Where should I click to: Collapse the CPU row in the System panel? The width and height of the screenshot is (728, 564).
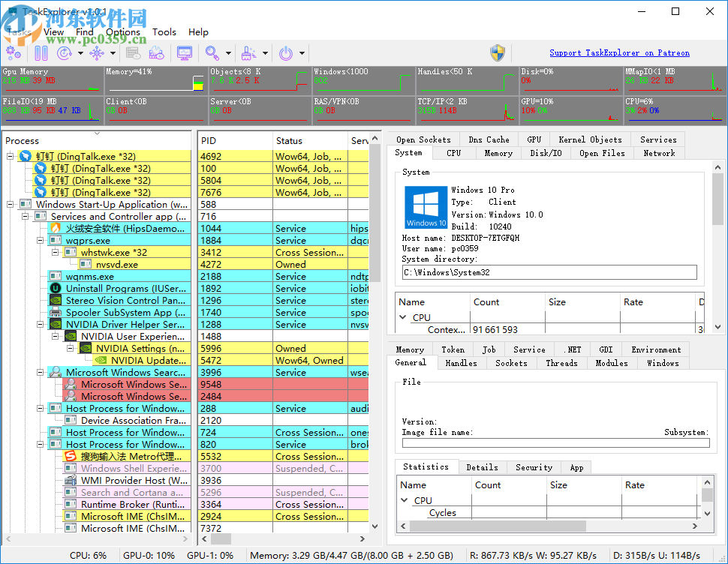(404, 317)
